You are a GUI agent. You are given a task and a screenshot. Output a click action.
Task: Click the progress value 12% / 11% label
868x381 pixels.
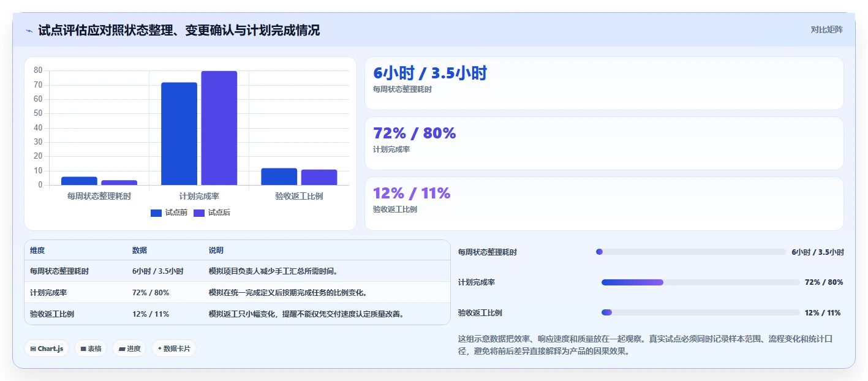tap(823, 312)
